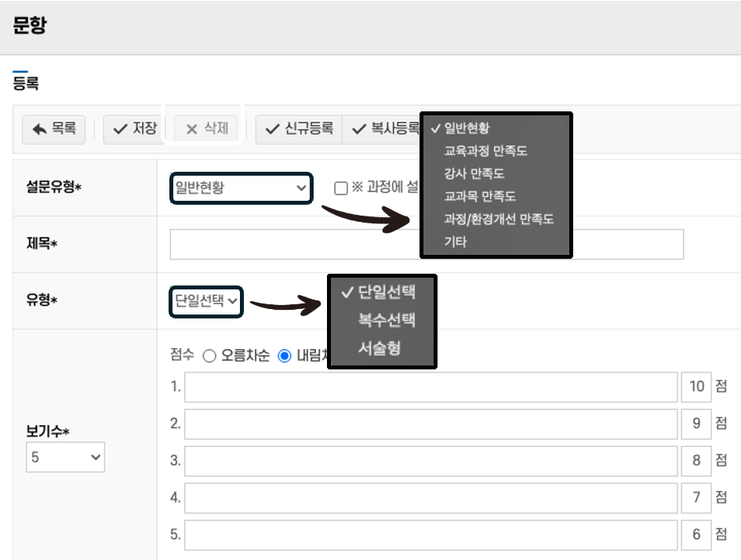Click the point value field showing 10
This screenshot has height=560, width=741.
[696, 386]
